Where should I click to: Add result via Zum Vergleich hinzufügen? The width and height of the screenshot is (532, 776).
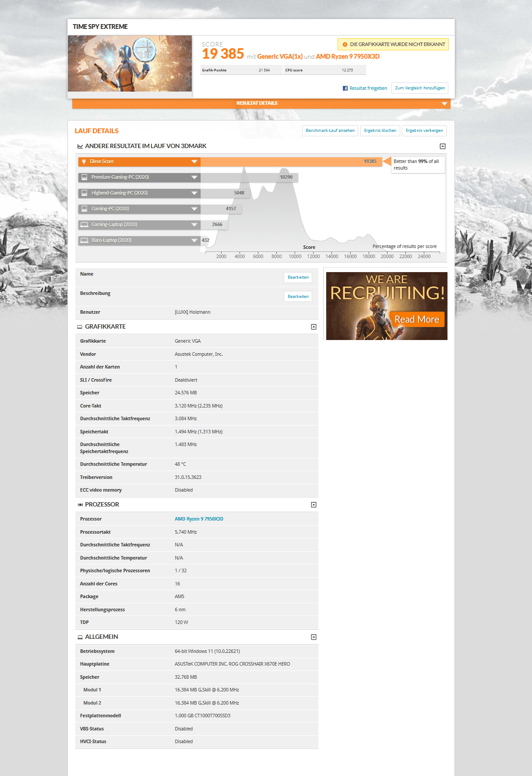coord(420,88)
